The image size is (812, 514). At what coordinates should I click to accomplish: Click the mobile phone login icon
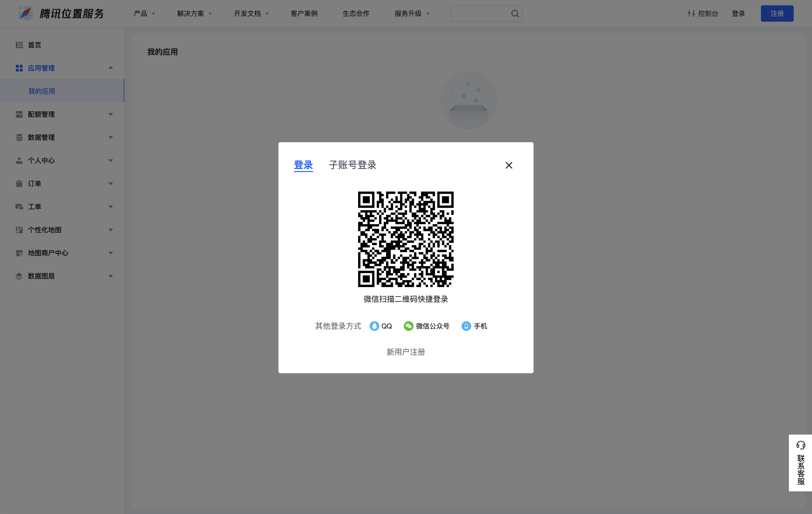tap(466, 326)
